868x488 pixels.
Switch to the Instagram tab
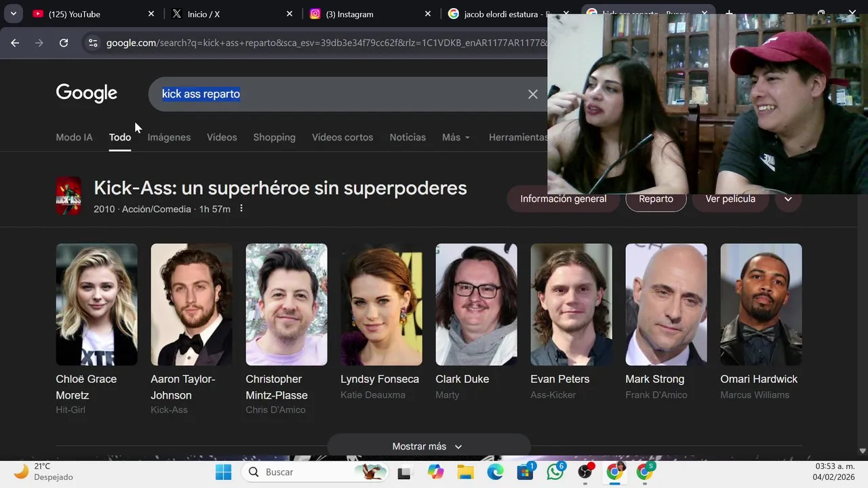point(370,14)
